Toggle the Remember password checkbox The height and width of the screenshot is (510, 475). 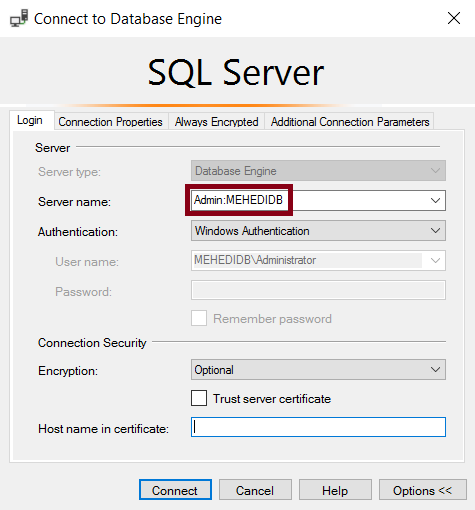click(199, 318)
